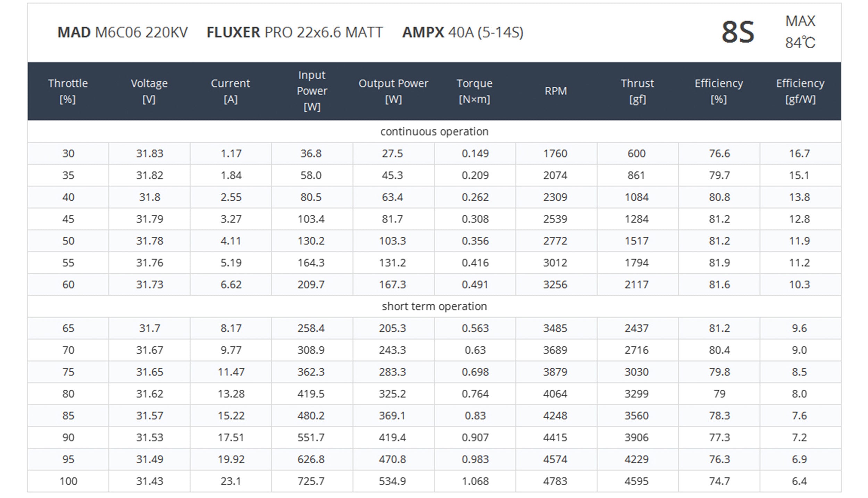Click the Thrust [gf] column header
868x498 pixels.
coord(637,91)
